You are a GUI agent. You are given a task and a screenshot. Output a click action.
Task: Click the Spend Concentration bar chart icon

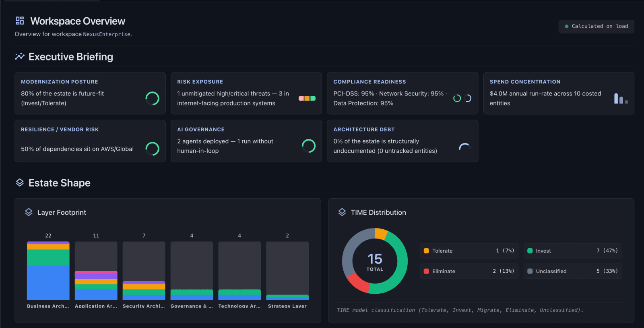(x=621, y=98)
